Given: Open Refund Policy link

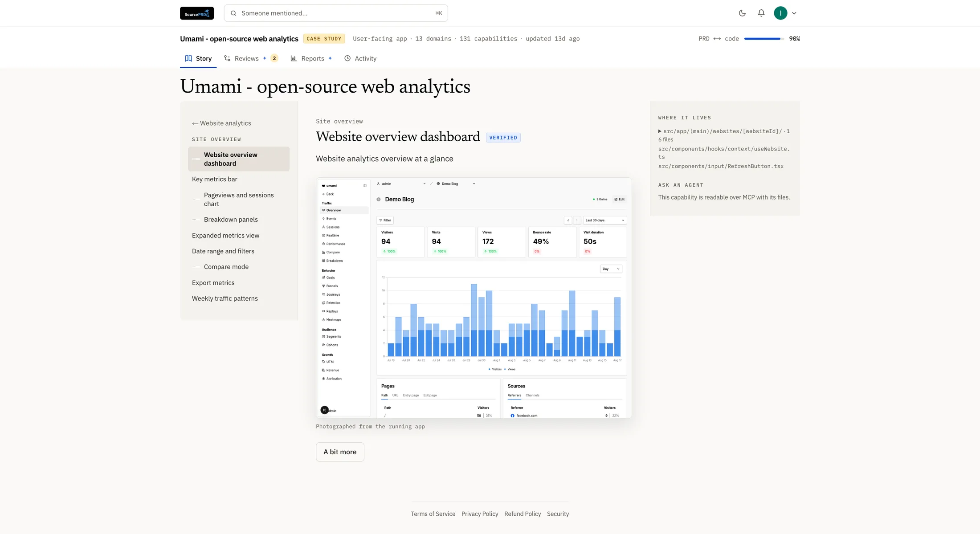Looking at the screenshot, I should (x=523, y=514).
